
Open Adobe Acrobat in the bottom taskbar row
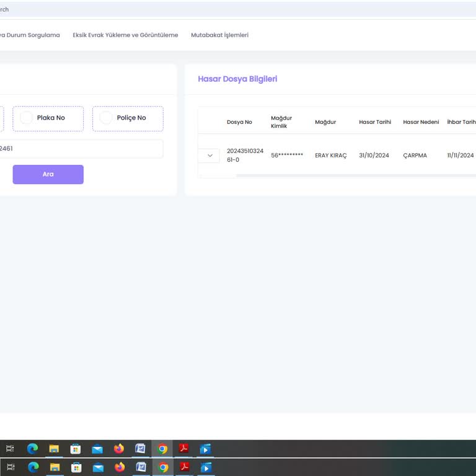(x=184, y=467)
